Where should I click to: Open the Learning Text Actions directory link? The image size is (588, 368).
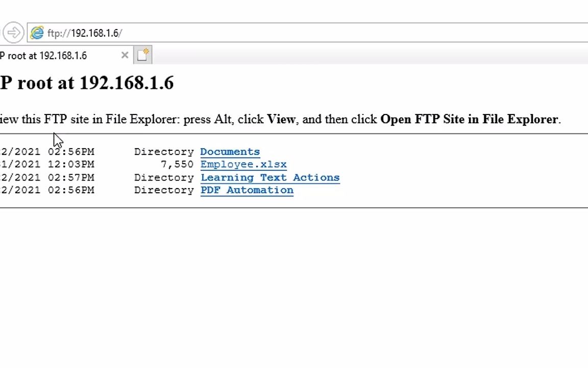270,178
